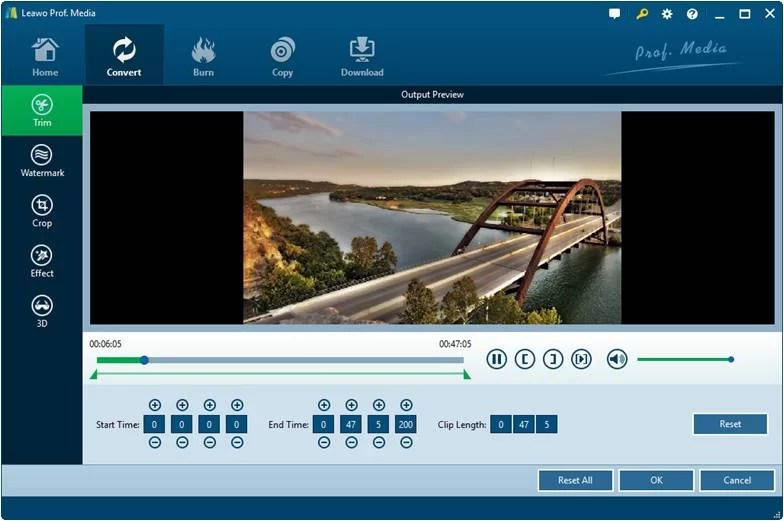Open settings via gear icon
The height and width of the screenshot is (521, 784).
coord(667,14)
